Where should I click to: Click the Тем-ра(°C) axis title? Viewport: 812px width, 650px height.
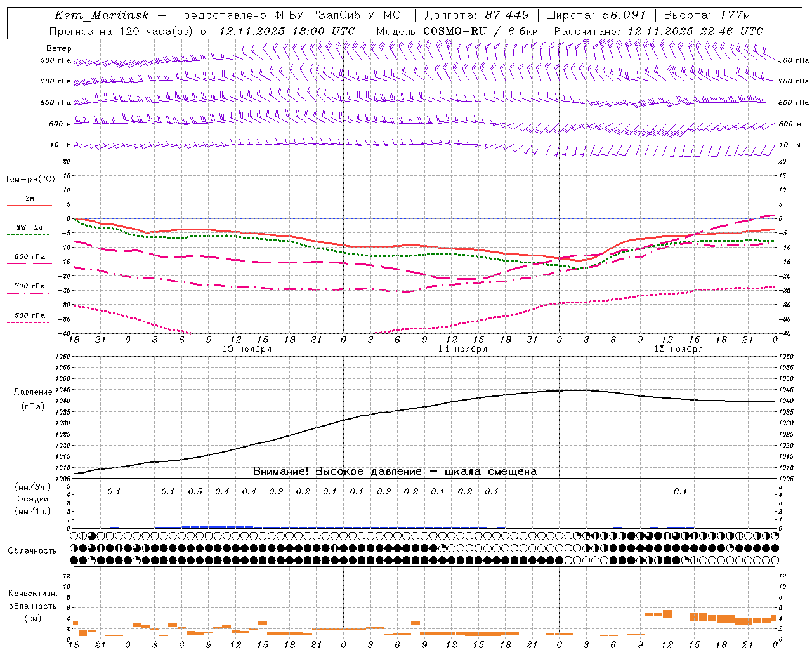pyautogui.click(x=30, y=180)
